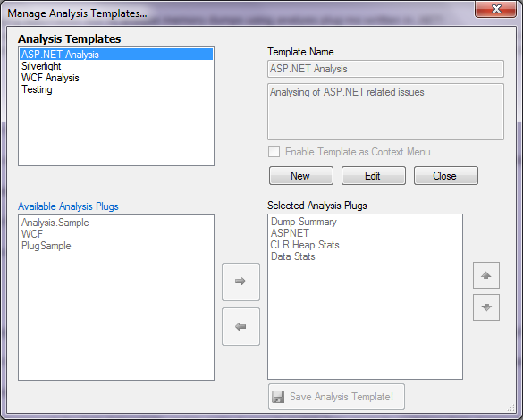Click the left arrow to remove plug
The height and width of the screenshot is (420, 523).
[x=240, y=327]
